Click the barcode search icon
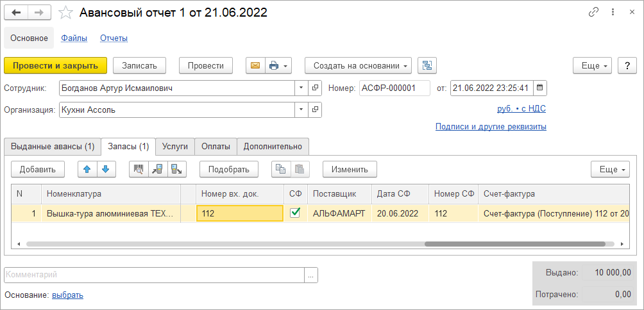Screen dimensions: 644x310 coord(139,169)
